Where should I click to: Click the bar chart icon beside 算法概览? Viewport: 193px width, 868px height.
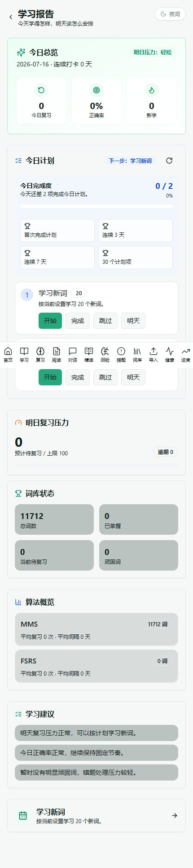18,602
